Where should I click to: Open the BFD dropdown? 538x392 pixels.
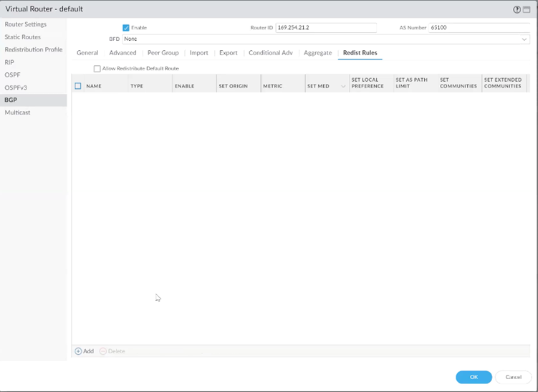524,39
